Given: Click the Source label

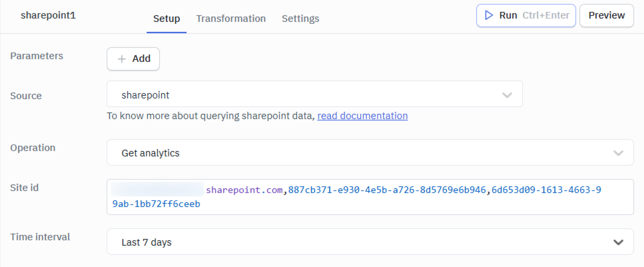Looking at the screenshot, I should [26, 96].
